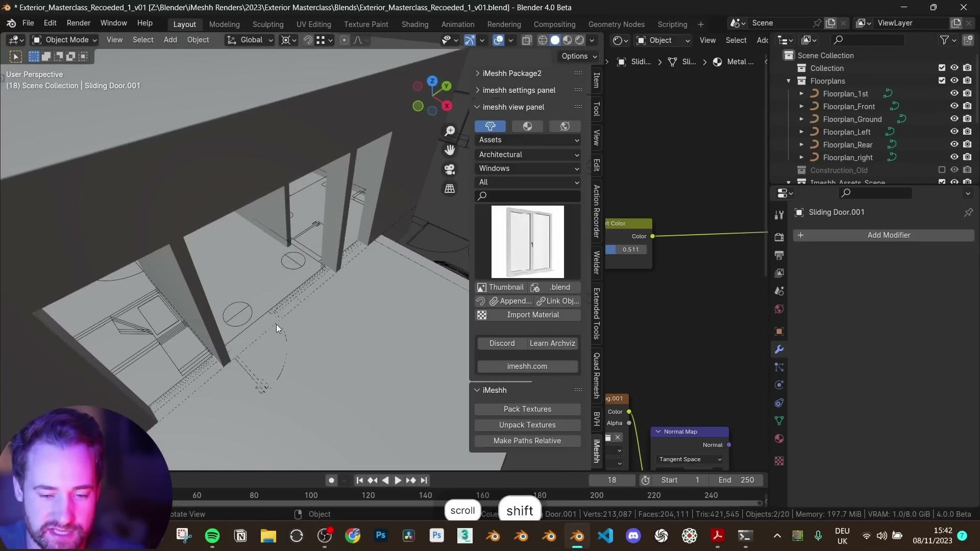This screenshot has height=551, width=980.
Task: Open the Modifiers wrench properties icon
Action: point(779,349)
